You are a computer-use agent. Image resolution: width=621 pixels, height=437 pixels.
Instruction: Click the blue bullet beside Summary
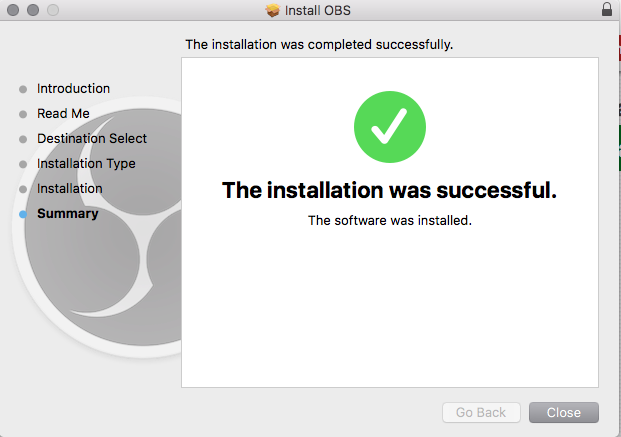pos(23,214)
